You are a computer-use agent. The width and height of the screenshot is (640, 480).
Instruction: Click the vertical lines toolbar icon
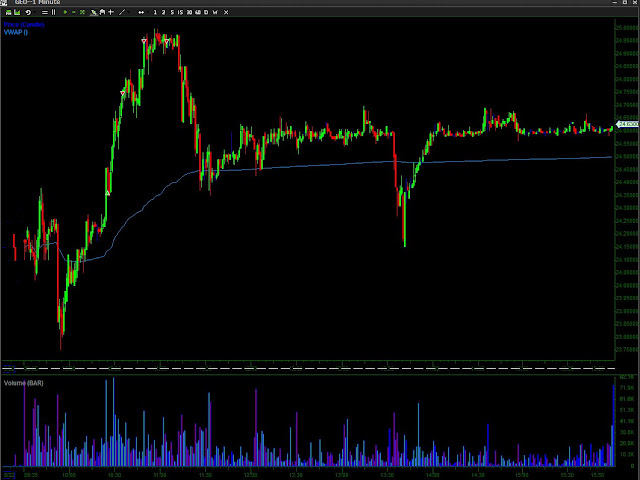click(x=53, y=12)
